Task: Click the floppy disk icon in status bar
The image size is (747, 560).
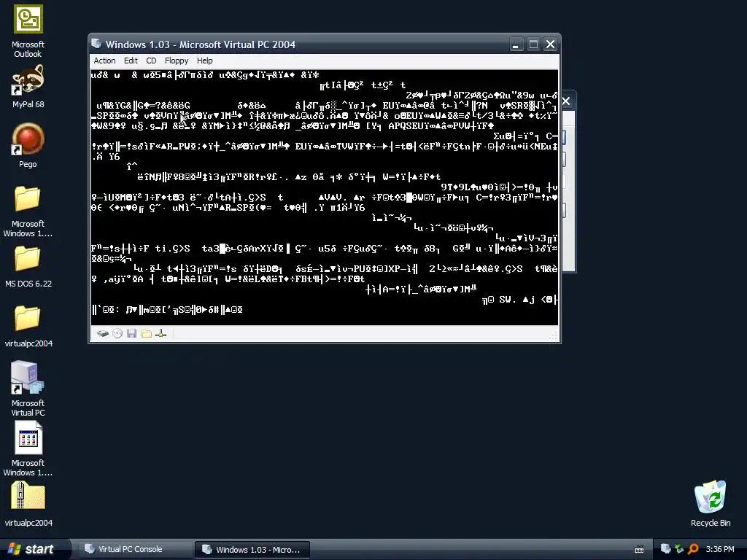Action: 132,333
